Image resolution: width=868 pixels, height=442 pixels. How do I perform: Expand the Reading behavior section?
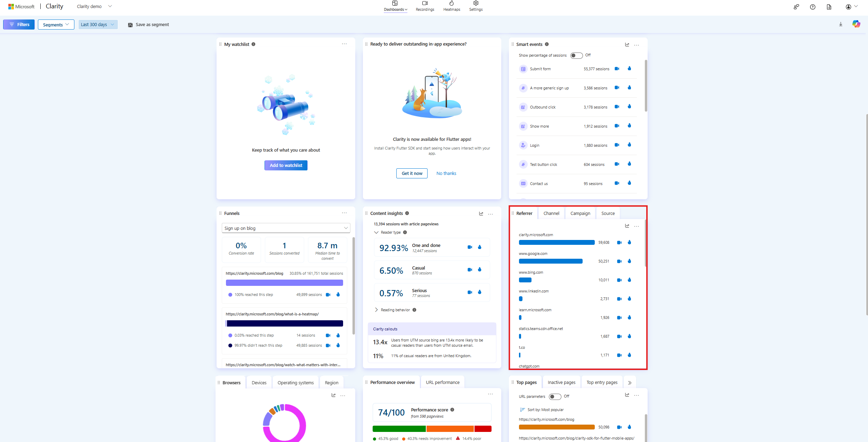376,310
